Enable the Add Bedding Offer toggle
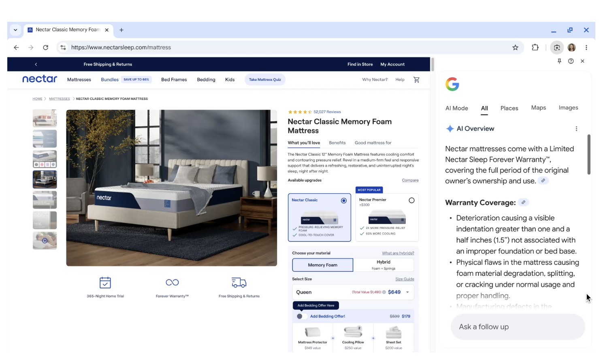Viewport: 601px width, 364px height. click(301, 316)
